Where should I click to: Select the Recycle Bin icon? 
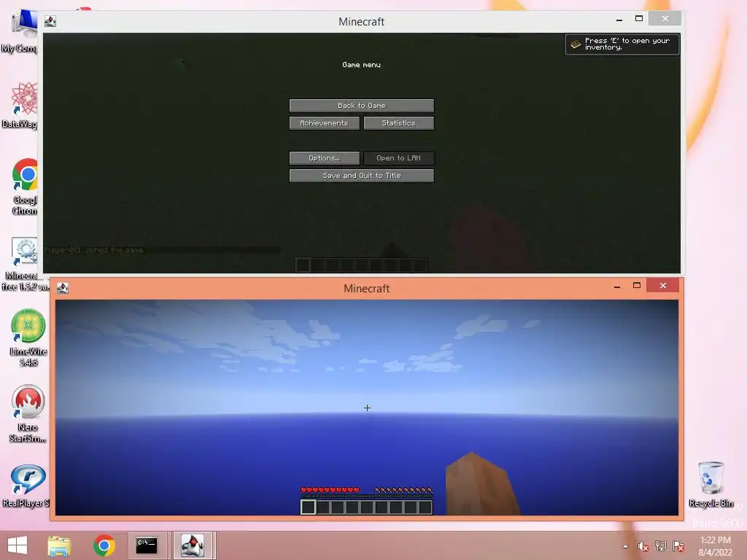pyautogui.click(x=711, y=485)
